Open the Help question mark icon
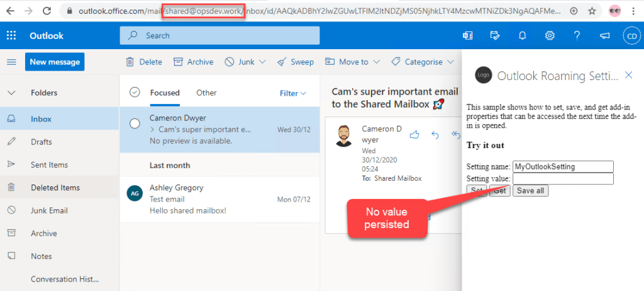The image size is (644, 291). [x=577, y=36]
